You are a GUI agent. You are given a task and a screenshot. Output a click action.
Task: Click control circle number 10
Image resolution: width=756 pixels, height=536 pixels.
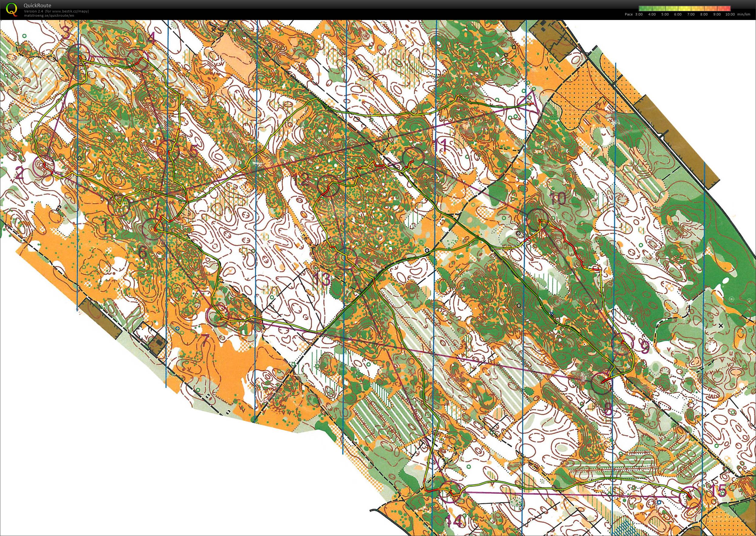pyautogui.click(x=537, y=220)
